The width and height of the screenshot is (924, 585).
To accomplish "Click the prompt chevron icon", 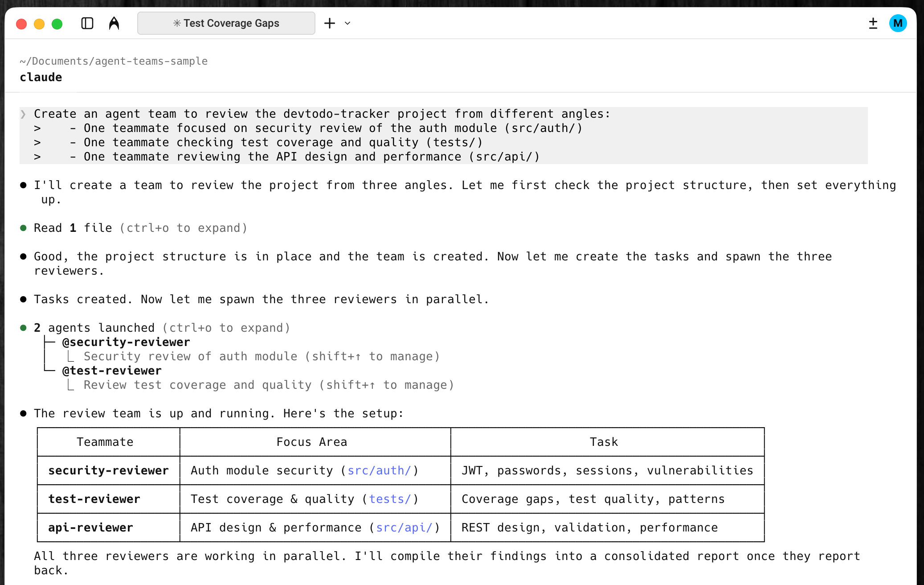I will click(23, 114).
